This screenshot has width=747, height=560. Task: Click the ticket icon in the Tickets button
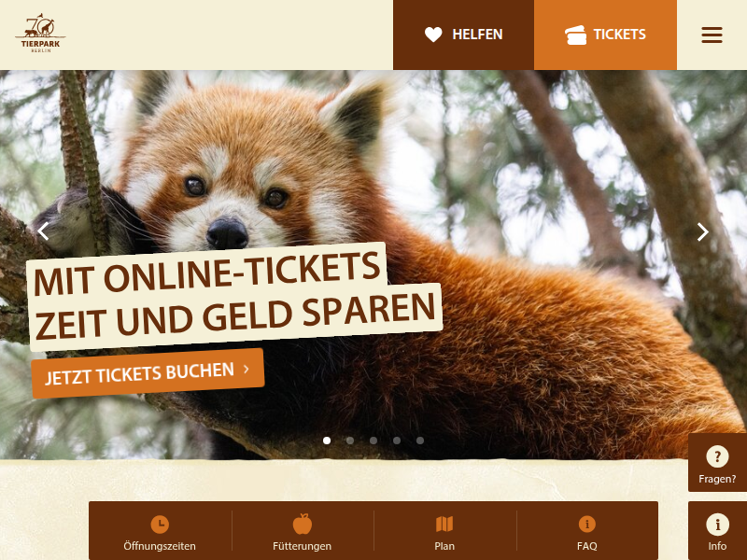tap(575, 35)
